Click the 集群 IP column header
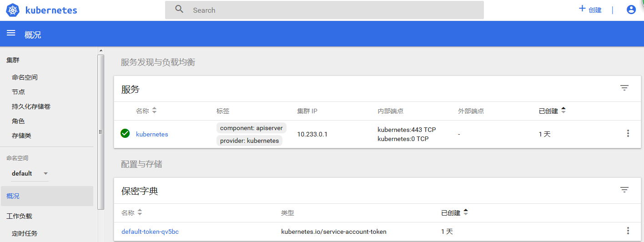The height and width of the screenshot is (242, 644). [x=307, y=111]
